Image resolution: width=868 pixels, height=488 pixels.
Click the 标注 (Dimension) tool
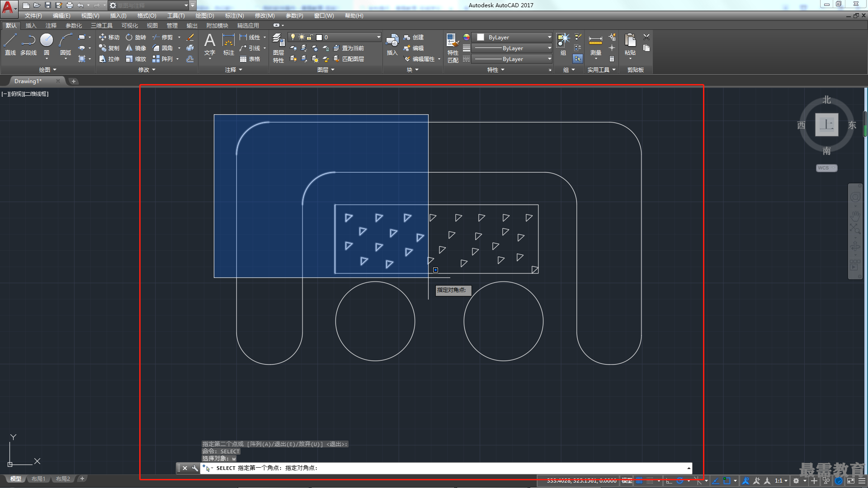(229, 44)
